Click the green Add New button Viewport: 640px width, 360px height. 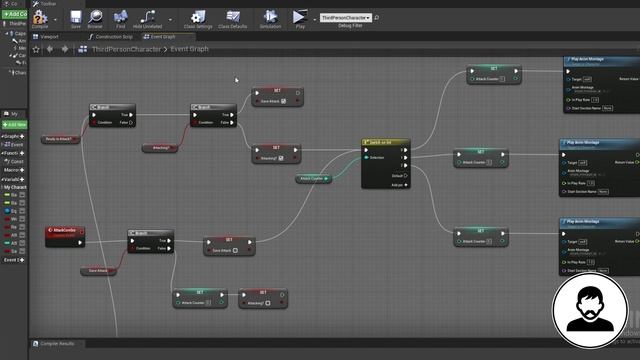(14, 124)
